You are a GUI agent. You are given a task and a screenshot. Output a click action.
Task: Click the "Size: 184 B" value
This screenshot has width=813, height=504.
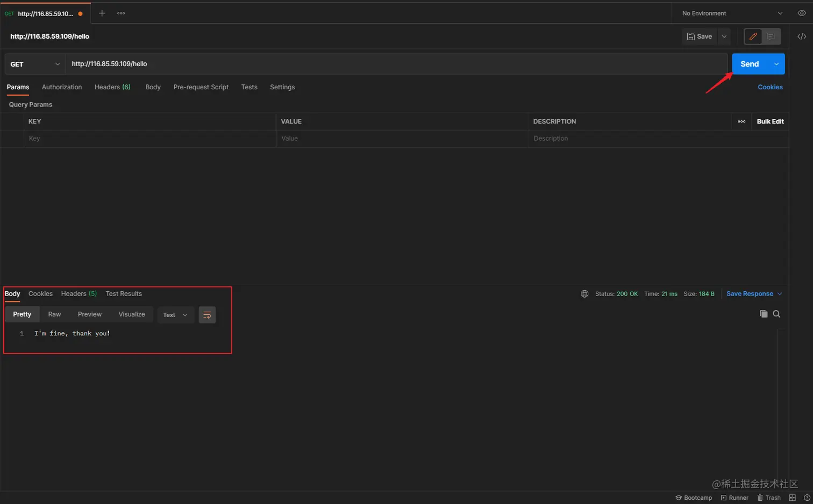click(x=699, y=294)
